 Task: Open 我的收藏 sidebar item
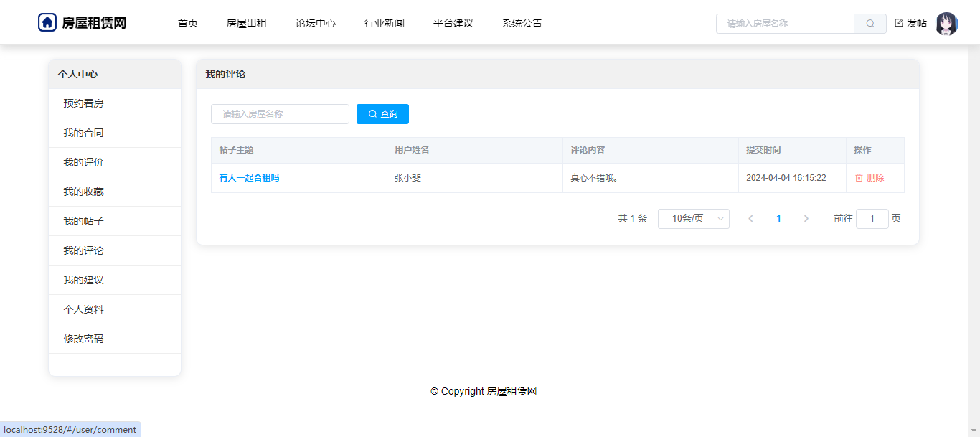tap(83, 192)
